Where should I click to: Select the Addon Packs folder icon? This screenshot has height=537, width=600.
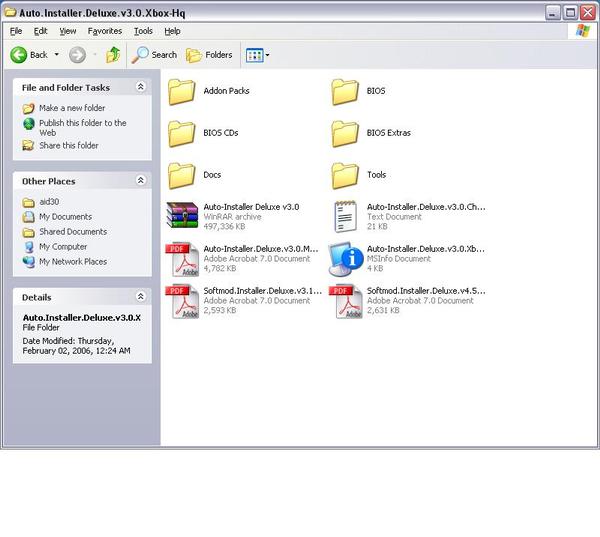[181, 91]
